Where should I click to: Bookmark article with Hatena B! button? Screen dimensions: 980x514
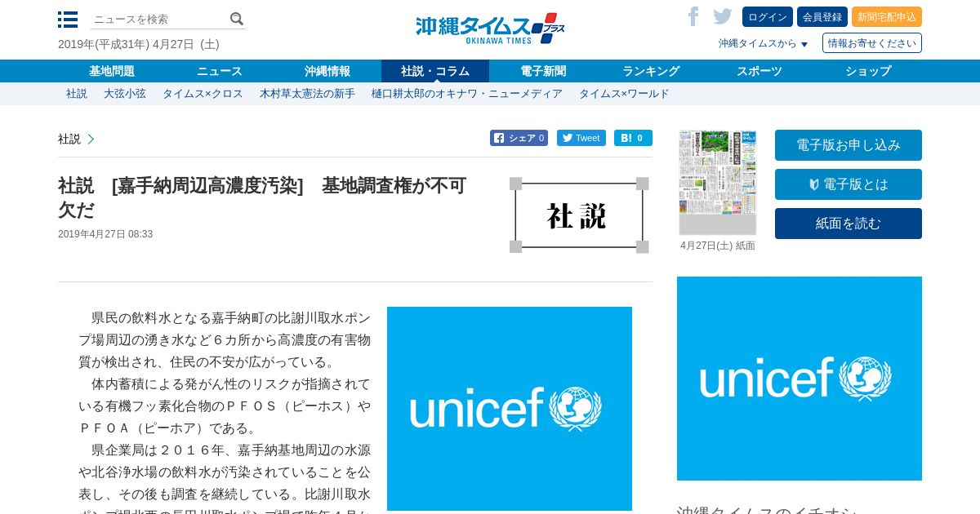(x=633, y=138)
